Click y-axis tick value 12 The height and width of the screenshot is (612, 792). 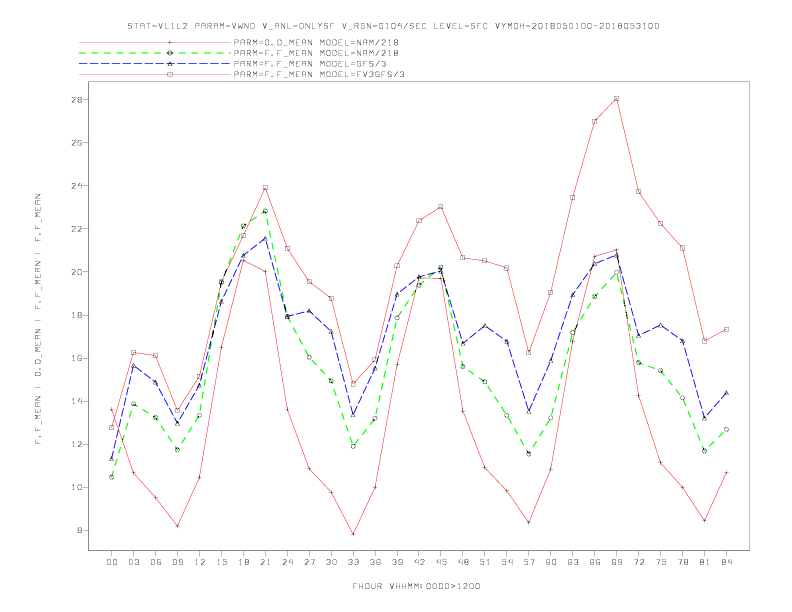(76, 444)
